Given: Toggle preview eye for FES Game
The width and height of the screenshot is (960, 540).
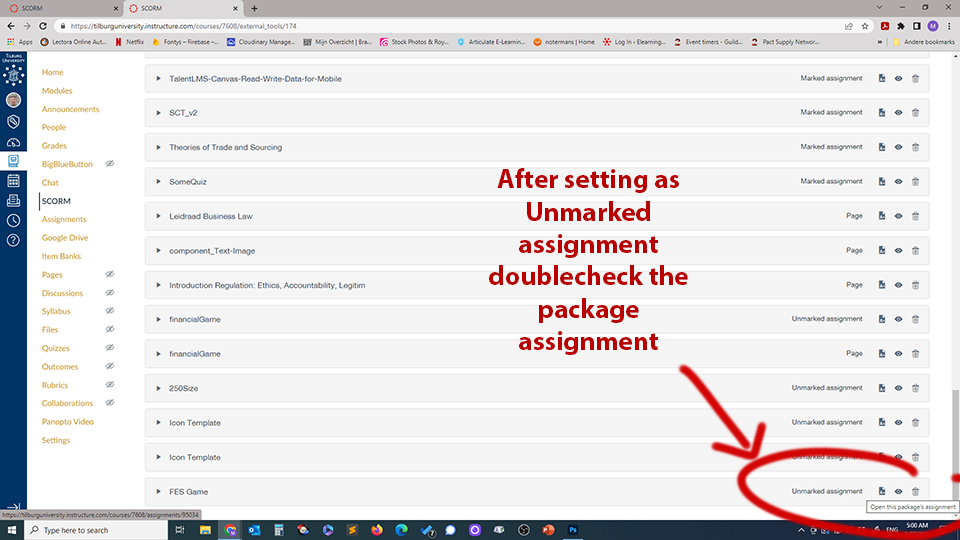Looking at the screenshot, I should point(898,492).
